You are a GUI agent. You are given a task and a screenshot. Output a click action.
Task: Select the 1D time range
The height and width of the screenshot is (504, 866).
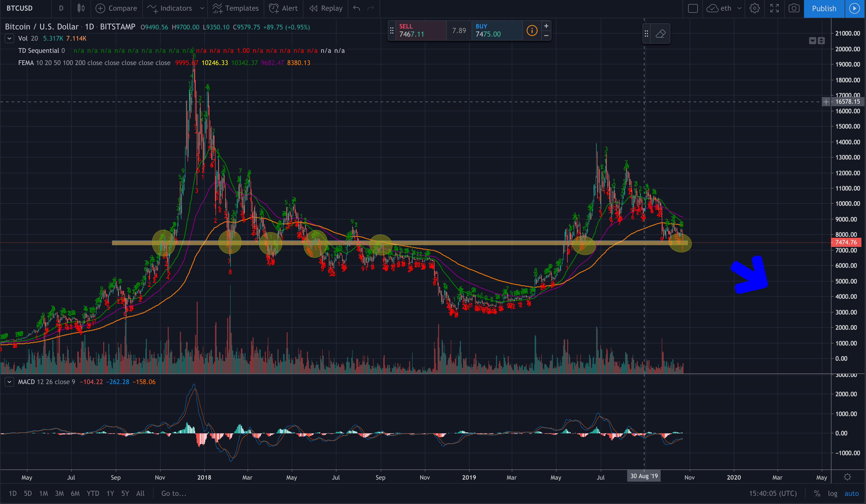pyautogui.click(x=13, y=493)
